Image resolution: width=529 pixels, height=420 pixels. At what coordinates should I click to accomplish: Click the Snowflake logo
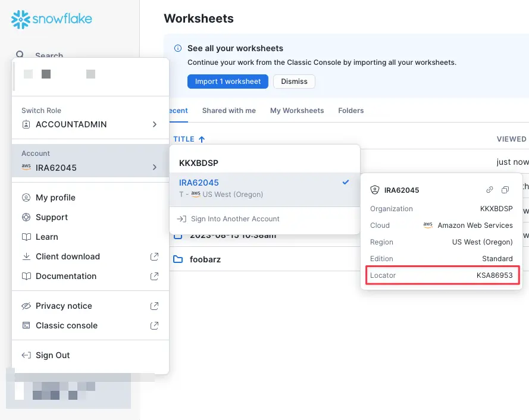tap(51, 19)
